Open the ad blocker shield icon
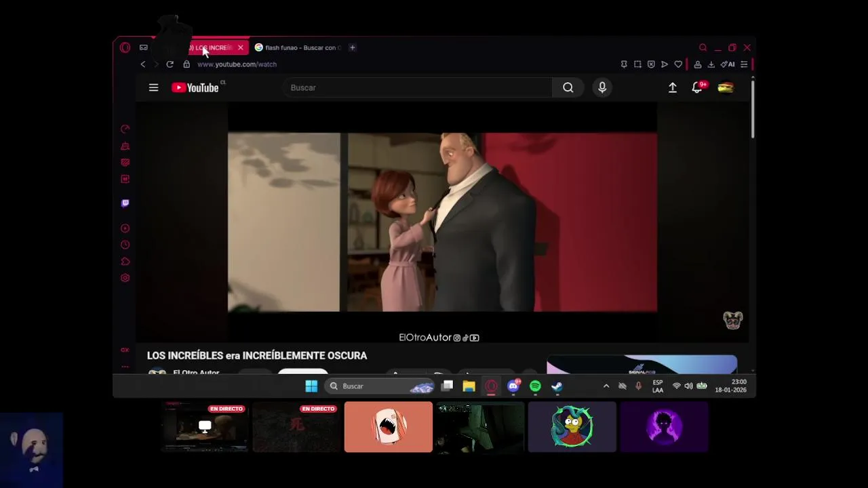868x488 pixels. [x=651, y=64]
